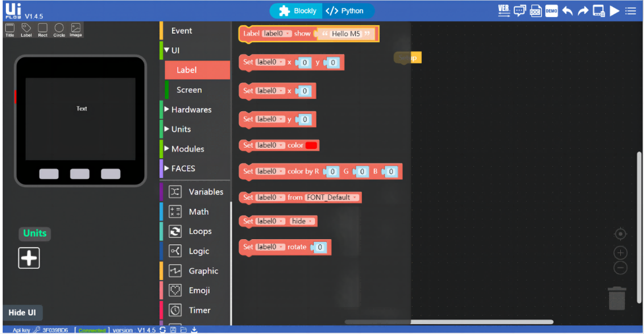Click the vertical workspace scrollbar
This screenshot has width=644, height=334.
coord(639,228)
